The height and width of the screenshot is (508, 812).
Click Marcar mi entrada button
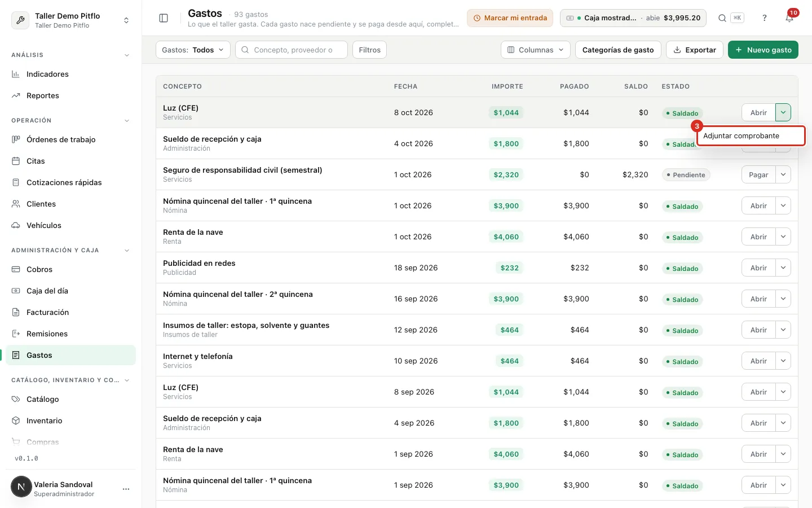pyautogui.click(x=510, y=18)
